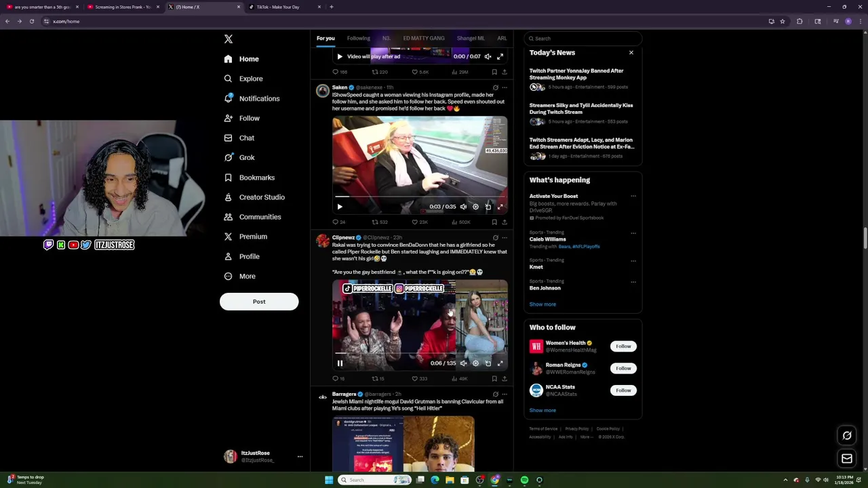Show more under Who to follow
The width and height of the screenshot is (868, 488).
(x=542, y=410)
